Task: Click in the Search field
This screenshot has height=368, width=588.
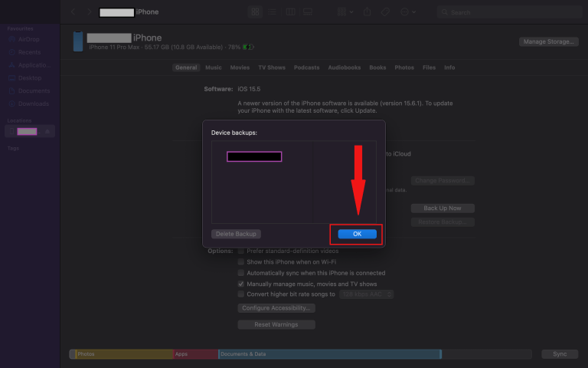Action: [509, 12]
